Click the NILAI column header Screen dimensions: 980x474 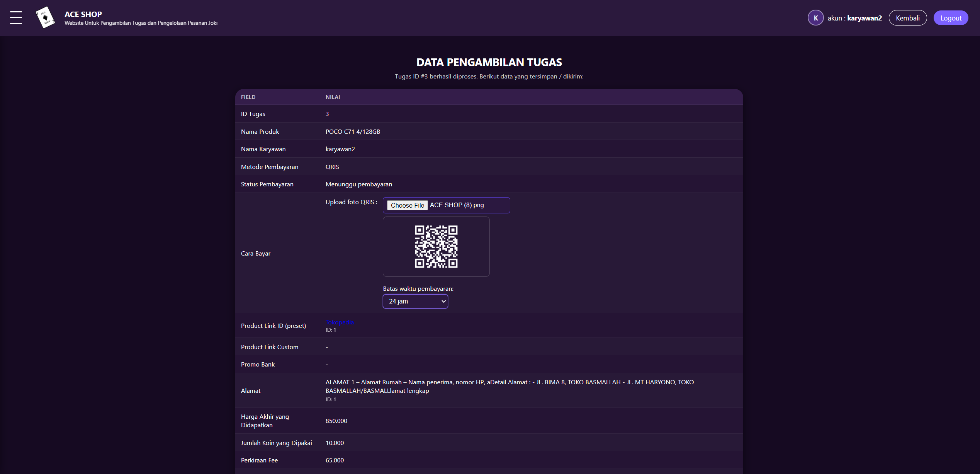click(333, 97)
